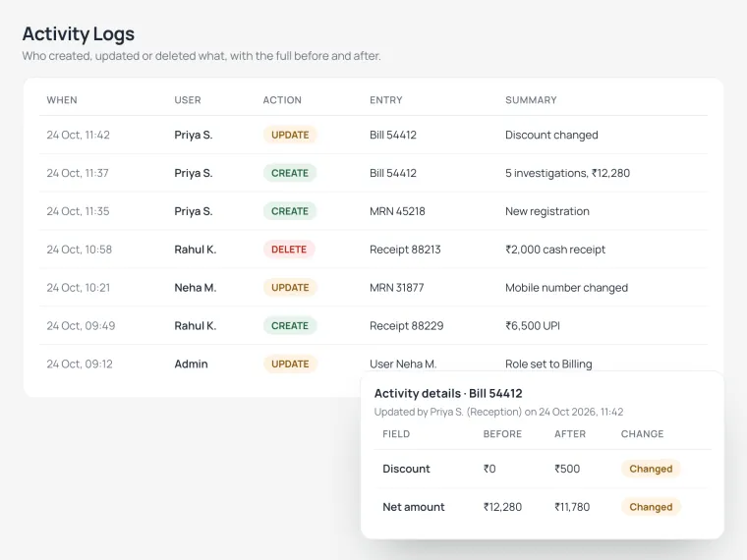Image resolution: width=747 pixels, height=560 pixels.
Task: Select the 24 Oct, 11:42 timestamp
Action: (78, 135)
